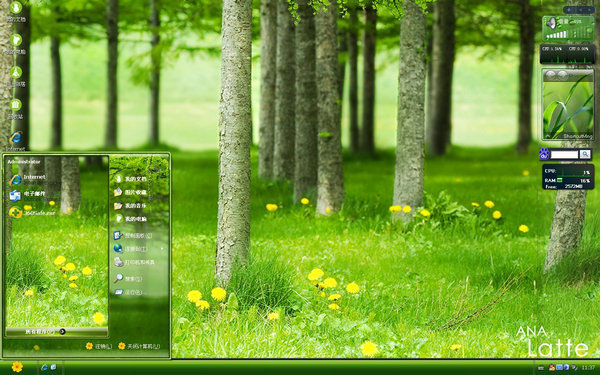The height and width of the screenshot is (375, 600).
Task: Open Search magnifier entry in Start menu
Action: (128, 279)
